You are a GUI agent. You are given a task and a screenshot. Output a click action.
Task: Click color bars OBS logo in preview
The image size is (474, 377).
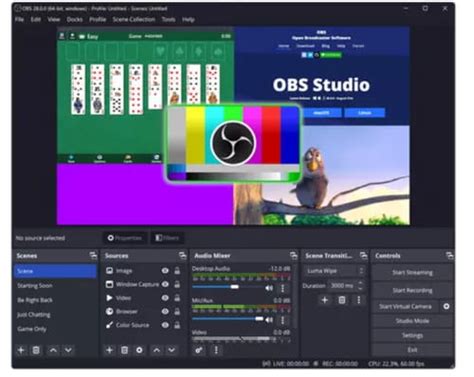pyautogui.click(x=233, y=143)
